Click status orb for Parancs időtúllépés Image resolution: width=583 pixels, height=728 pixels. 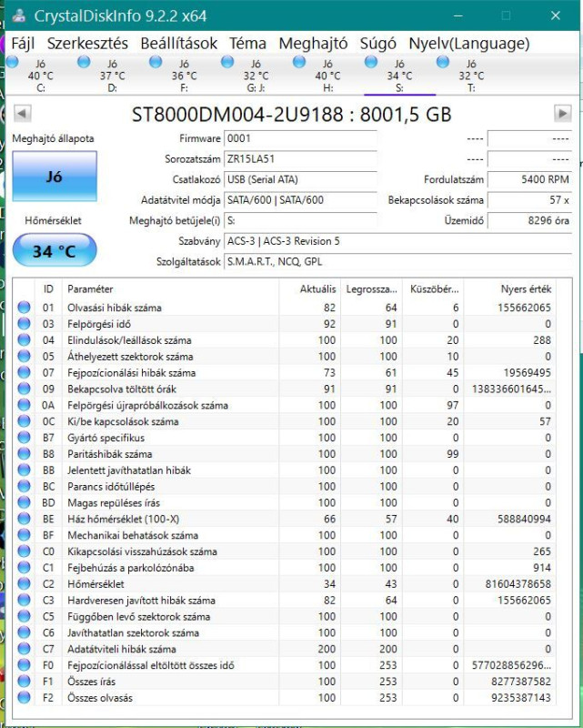click(x=24, y=486)
